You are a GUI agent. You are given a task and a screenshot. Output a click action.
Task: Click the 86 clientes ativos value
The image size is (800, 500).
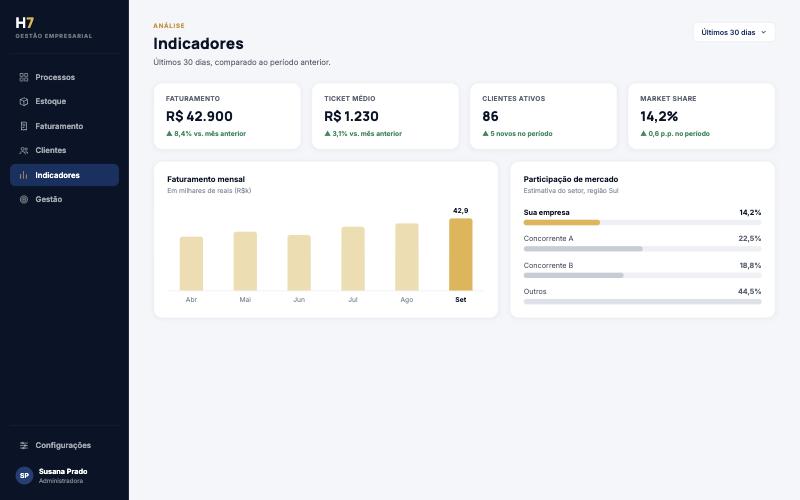490,116
